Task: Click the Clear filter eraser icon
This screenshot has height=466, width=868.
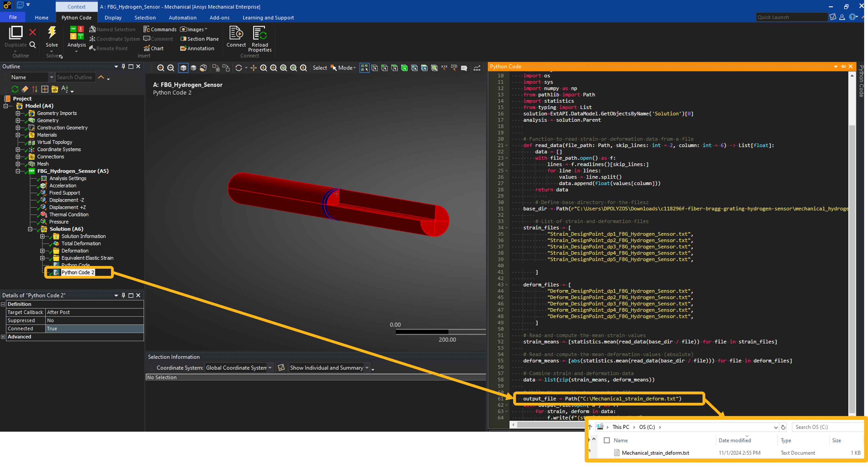Action: pyautogui.click(x=25, y=89)
